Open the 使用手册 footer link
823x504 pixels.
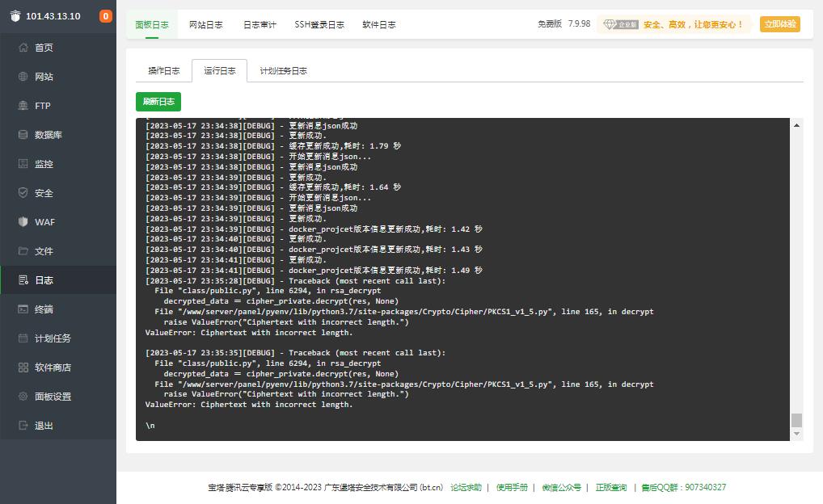coord(512,487)
